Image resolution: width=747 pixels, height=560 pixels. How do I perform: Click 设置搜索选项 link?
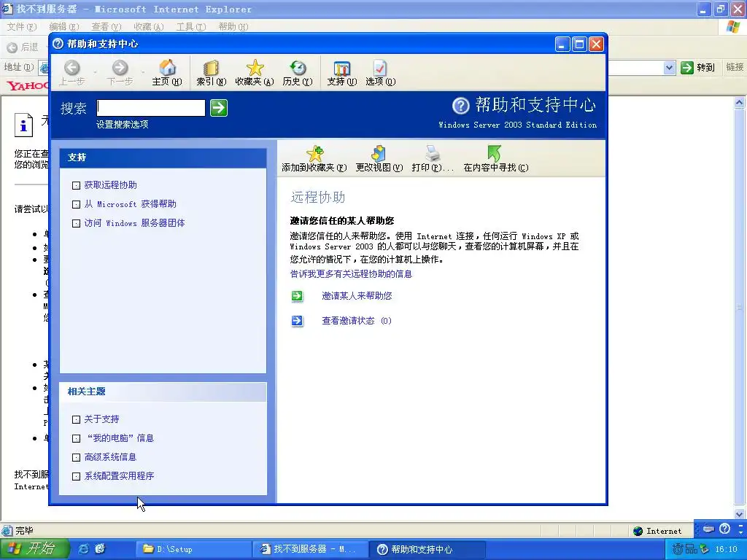(x=122, y=124)
